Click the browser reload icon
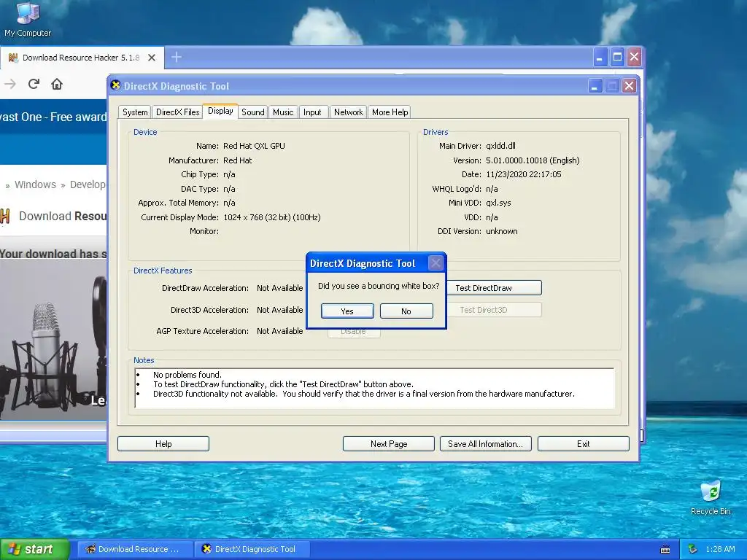747x560 pixels. [x=34, y=85]
